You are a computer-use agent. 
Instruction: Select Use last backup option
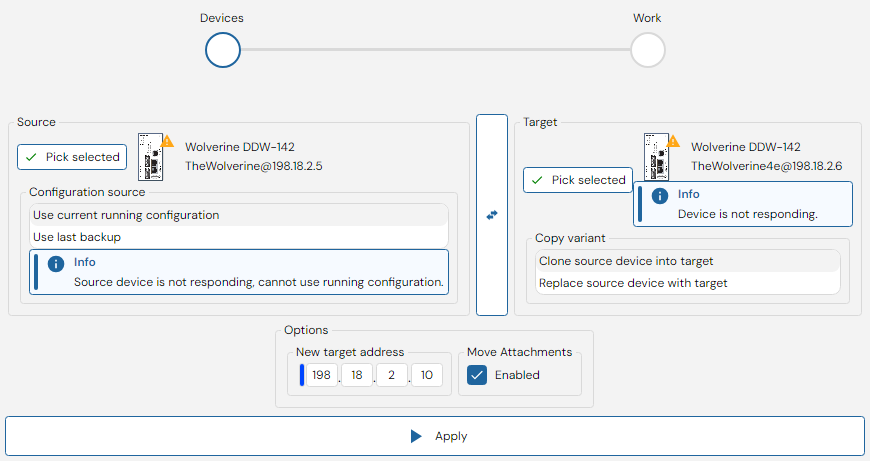(x=239, y=237)
